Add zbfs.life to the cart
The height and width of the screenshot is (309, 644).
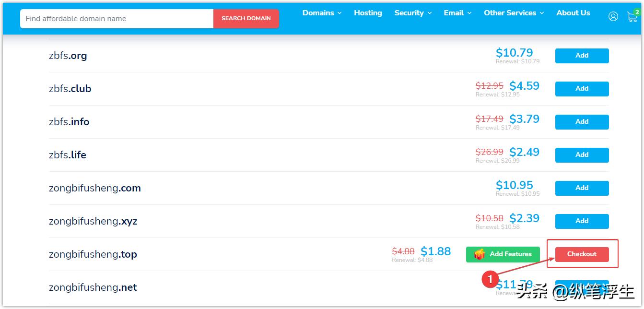coord(582,155)
